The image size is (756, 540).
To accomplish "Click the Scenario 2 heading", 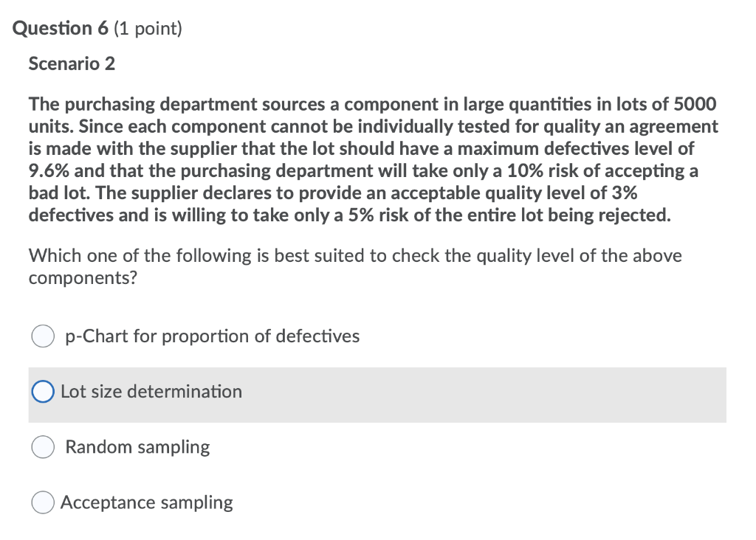I will tap(71, 63).
